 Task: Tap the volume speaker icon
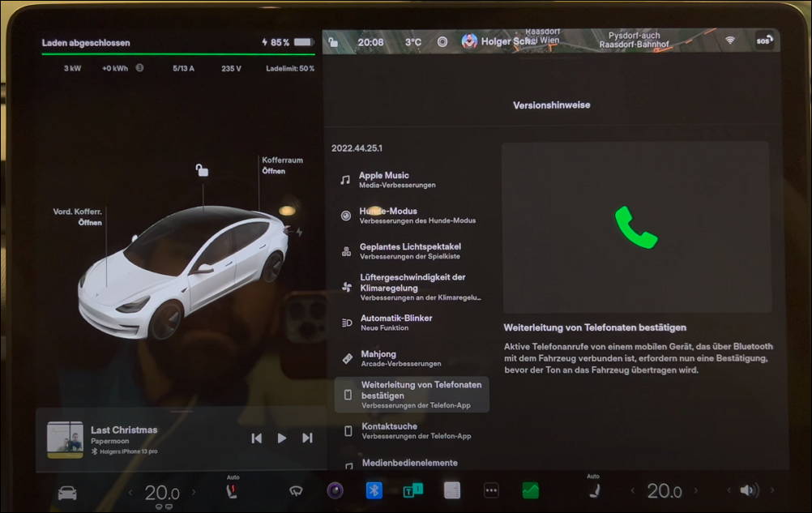[x=749, y=489]
